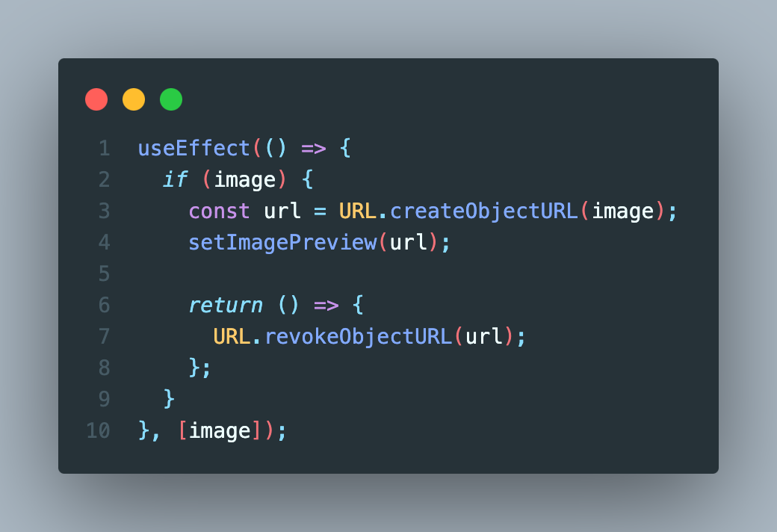Click setImagePreview function call
The width and height of the screenshot is (777, 532).
283,242
